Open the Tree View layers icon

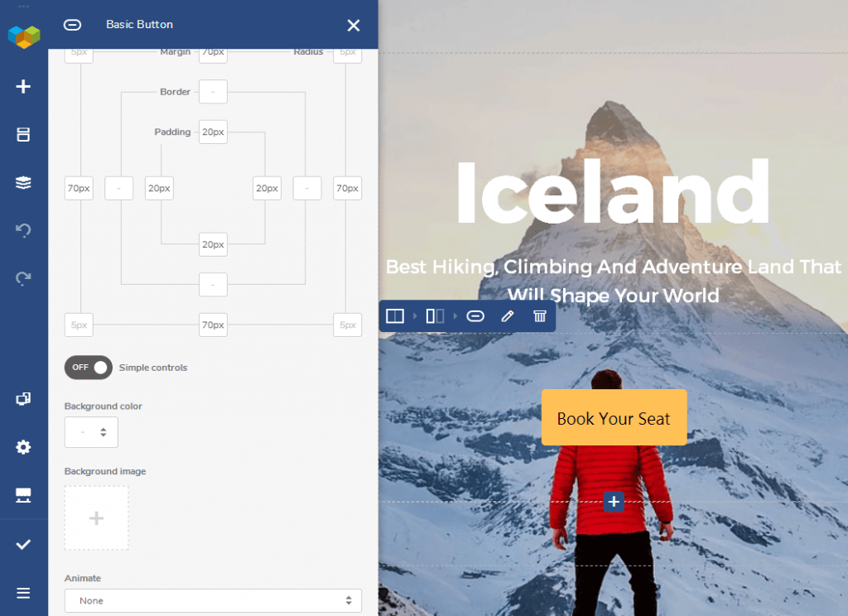23,183
